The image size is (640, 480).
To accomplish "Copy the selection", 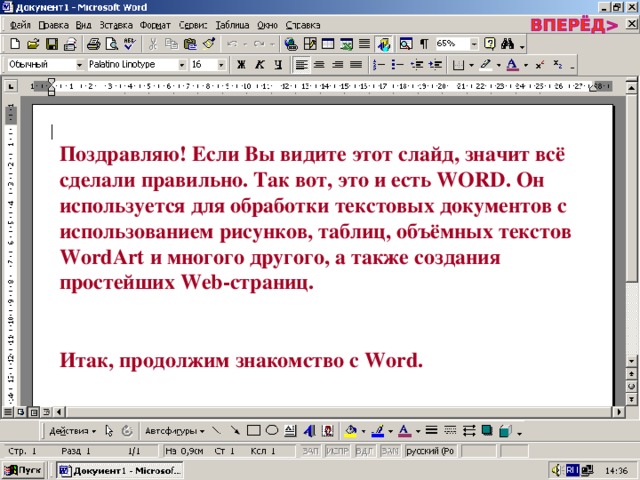I will (x=171, y=44).
